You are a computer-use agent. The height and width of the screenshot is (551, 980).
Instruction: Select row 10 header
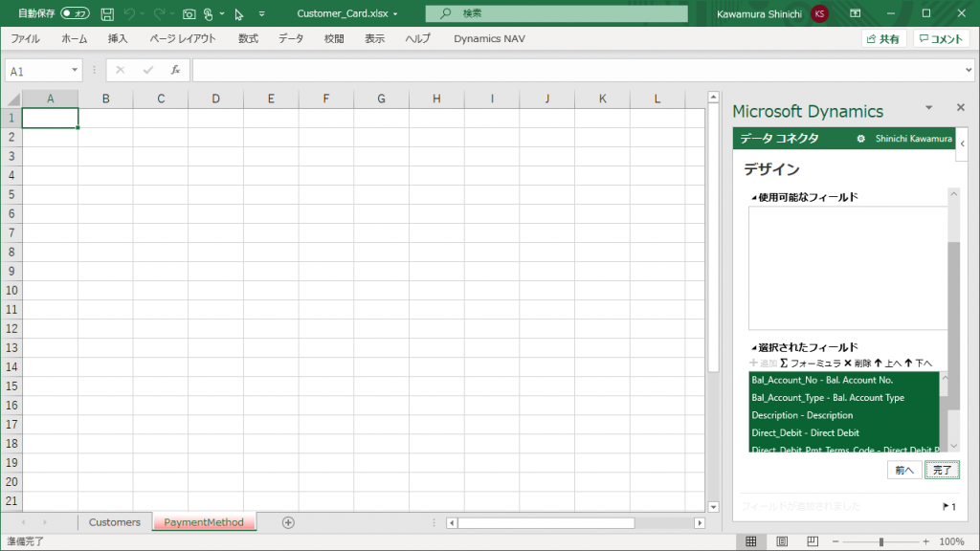click(11, 291)
